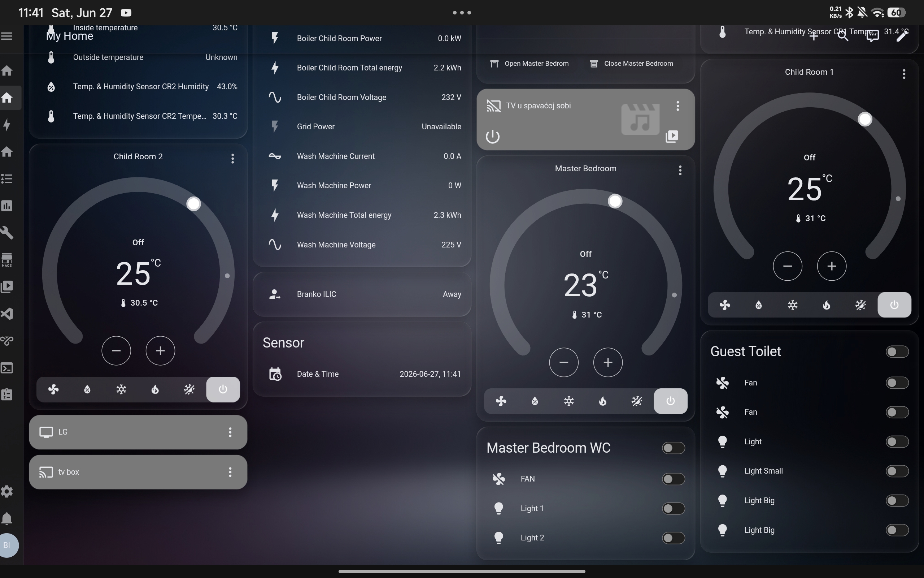Set Child Room 2 to dry mode

point(87,389)
